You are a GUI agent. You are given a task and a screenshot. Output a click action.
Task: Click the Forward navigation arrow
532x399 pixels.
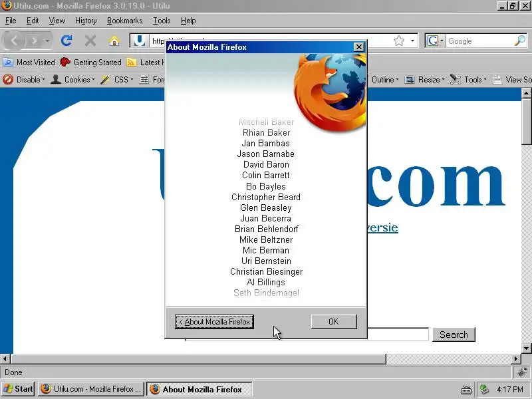click(x=34, y=41)
